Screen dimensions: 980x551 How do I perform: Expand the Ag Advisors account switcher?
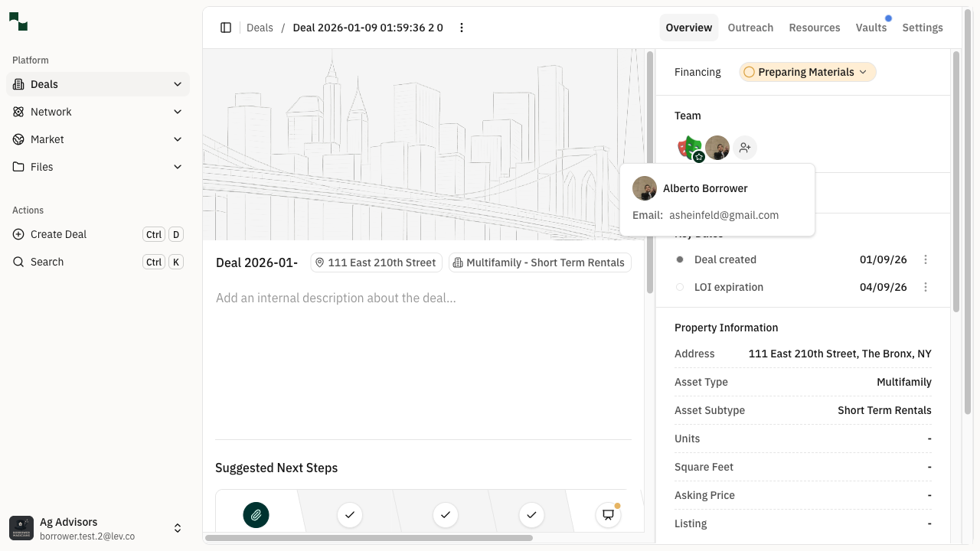click(178, 528)
